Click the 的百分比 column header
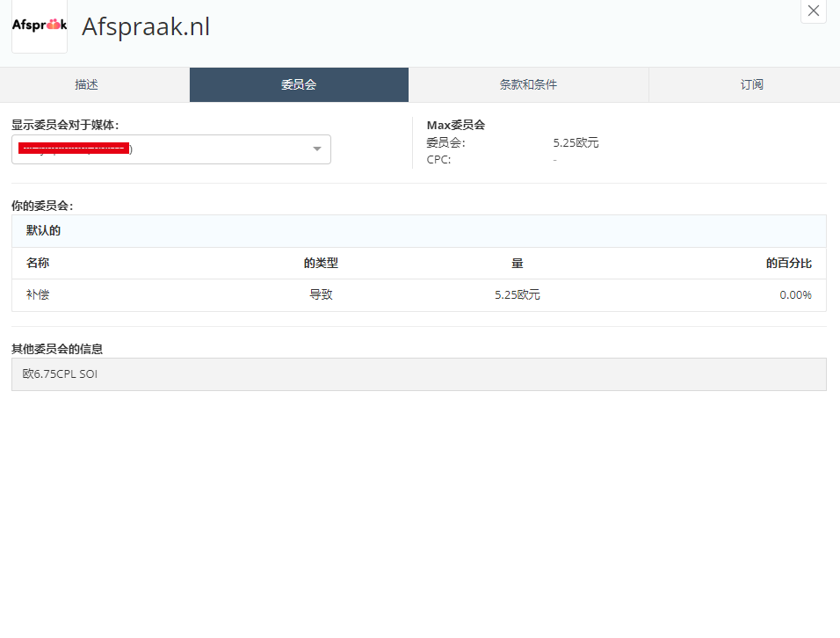This screenshot has width=840, height=638. point(788,263)
